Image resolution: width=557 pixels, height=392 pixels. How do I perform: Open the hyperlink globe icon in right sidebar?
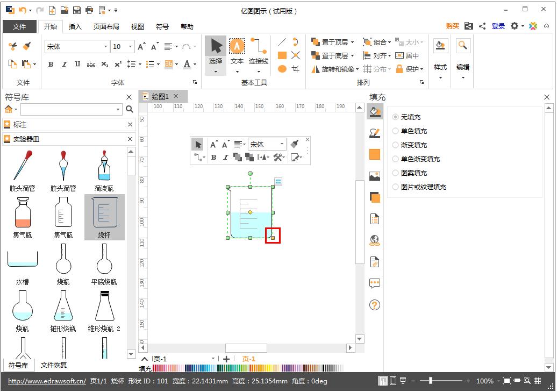pos(375,241)
